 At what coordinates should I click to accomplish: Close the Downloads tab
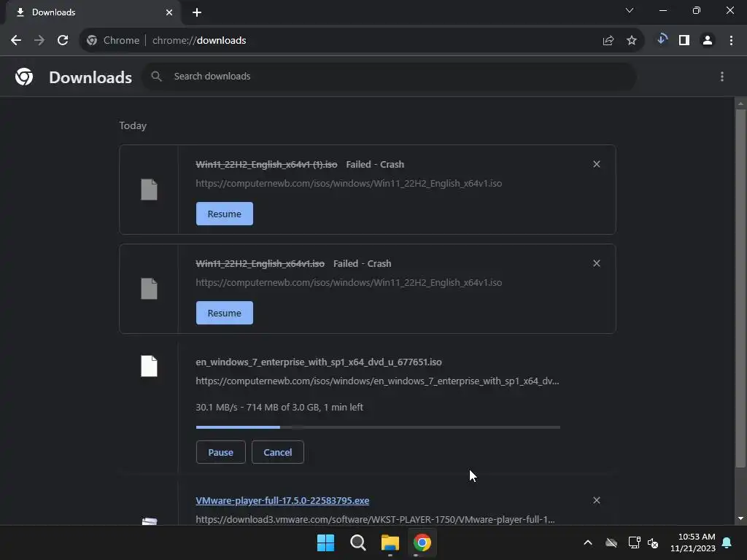[169, 12]
